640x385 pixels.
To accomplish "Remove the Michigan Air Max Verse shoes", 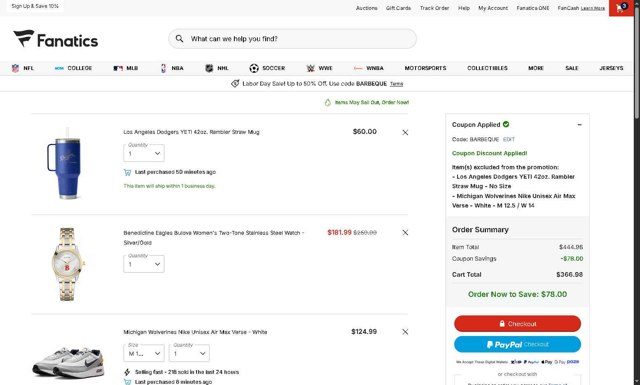I will (405, 332).
